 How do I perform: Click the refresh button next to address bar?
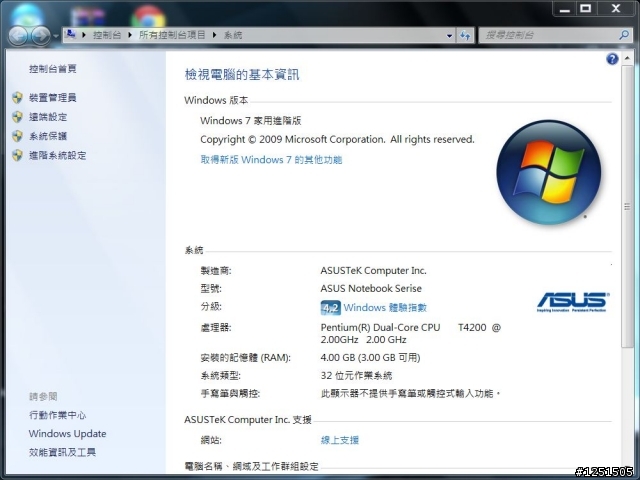(x=465, y=36)
